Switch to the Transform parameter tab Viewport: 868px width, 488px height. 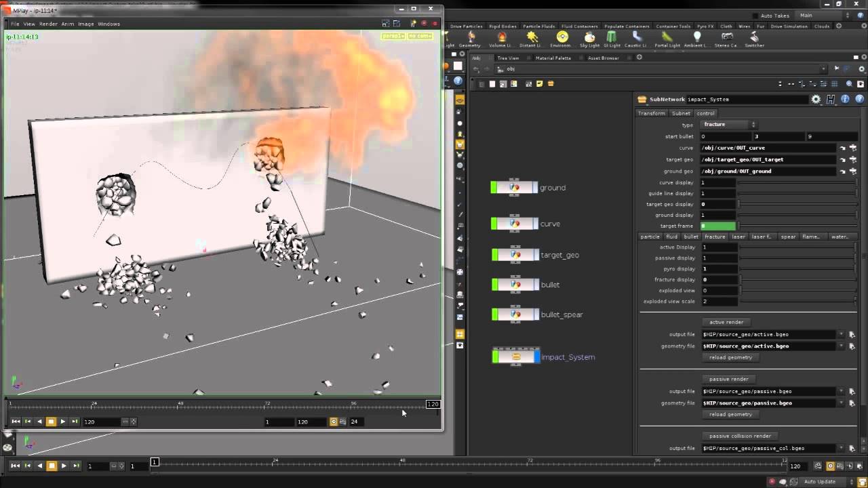click(x=652, y=113)
